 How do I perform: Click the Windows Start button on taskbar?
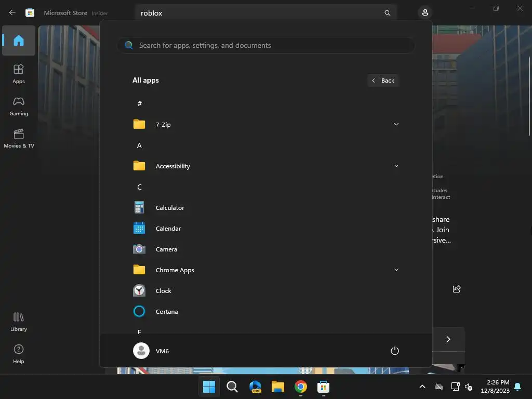tap(209, 387)
